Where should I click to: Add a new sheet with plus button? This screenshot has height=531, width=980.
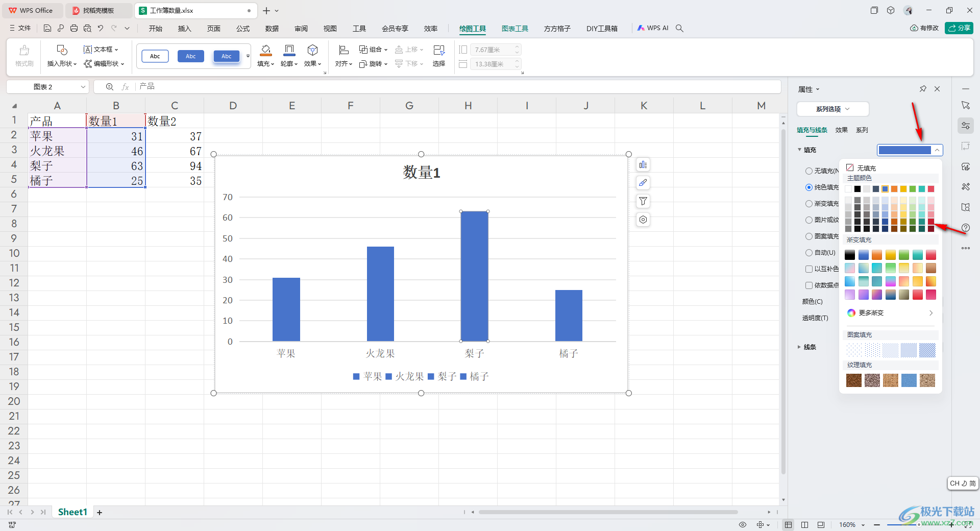(x=100, y=512)
